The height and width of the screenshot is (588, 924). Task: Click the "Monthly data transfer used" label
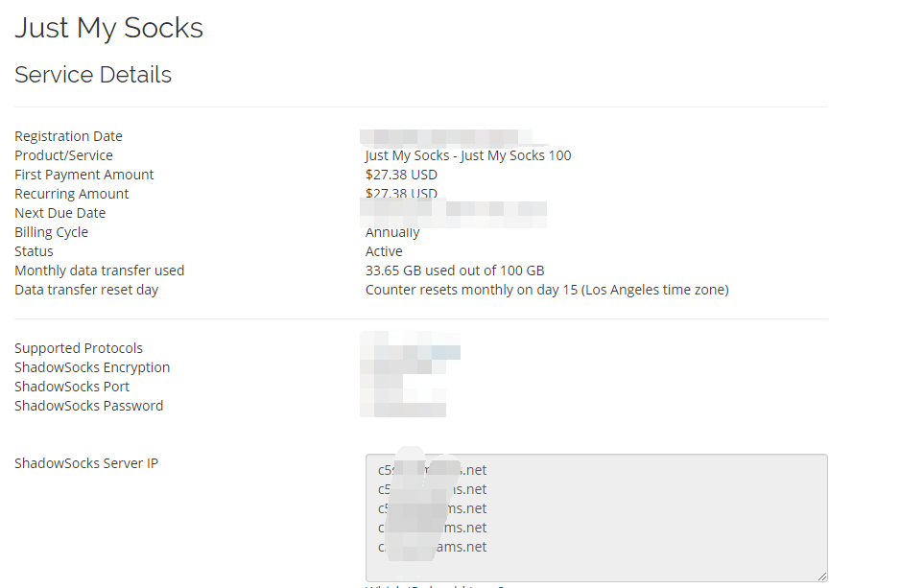tap(99, 270)
